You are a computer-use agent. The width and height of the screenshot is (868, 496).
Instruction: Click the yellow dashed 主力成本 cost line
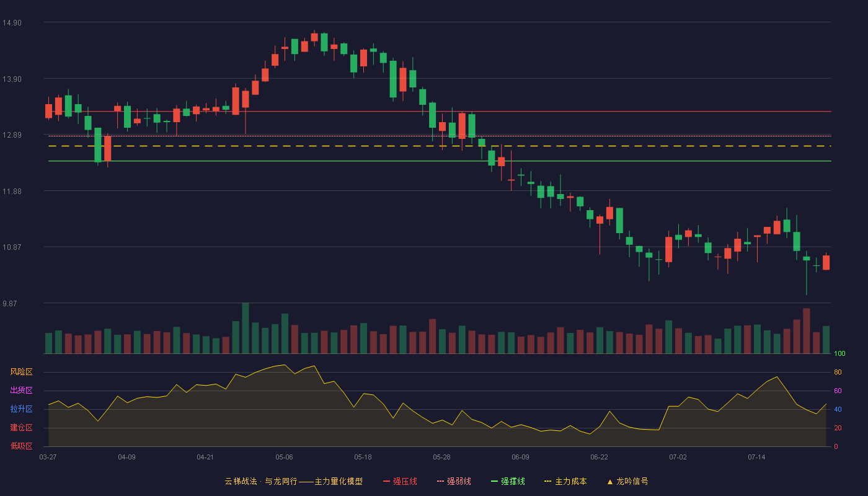click(x=440, y=146)
